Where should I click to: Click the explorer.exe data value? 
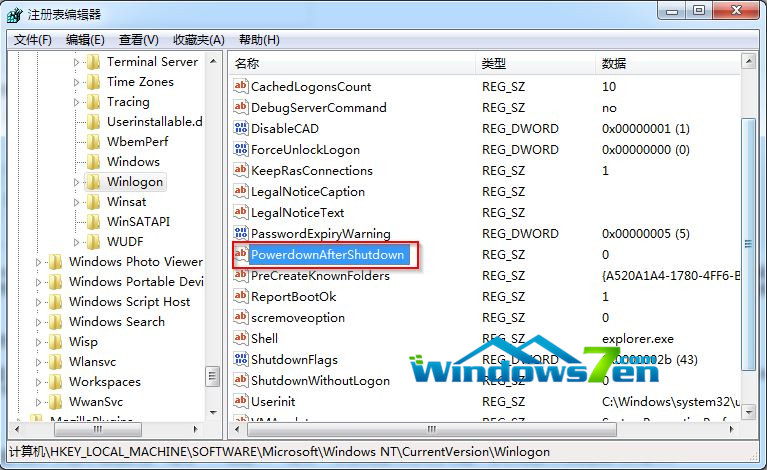point(638,339)
